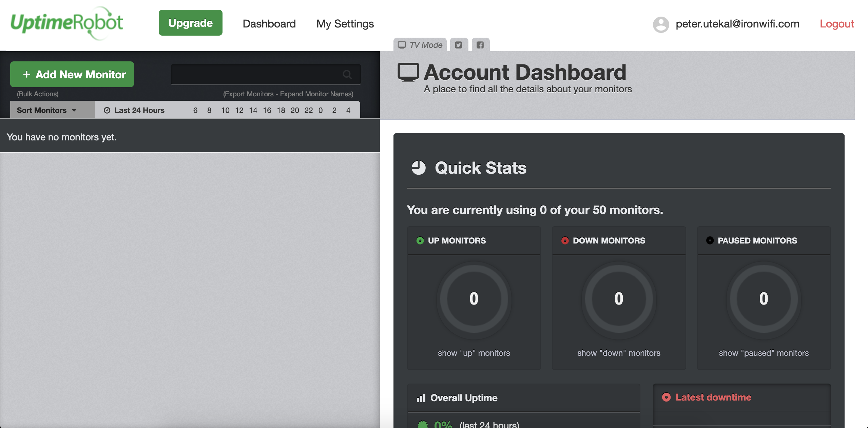Click the user avatar icon
The width and height of the screenshot is (868, 428).
[x=661, y=24]
